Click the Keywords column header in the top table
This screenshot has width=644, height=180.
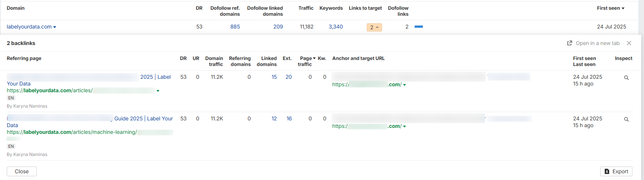pos(331,8)
